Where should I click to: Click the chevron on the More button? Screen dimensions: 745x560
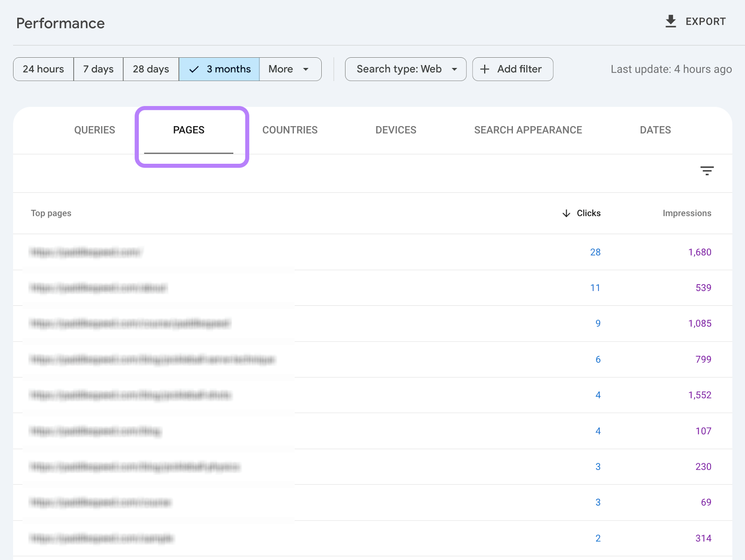pos(305,69)
